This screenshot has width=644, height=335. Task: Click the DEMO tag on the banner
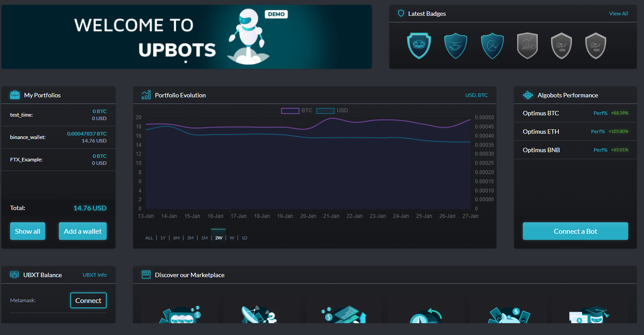coord(276,14)
